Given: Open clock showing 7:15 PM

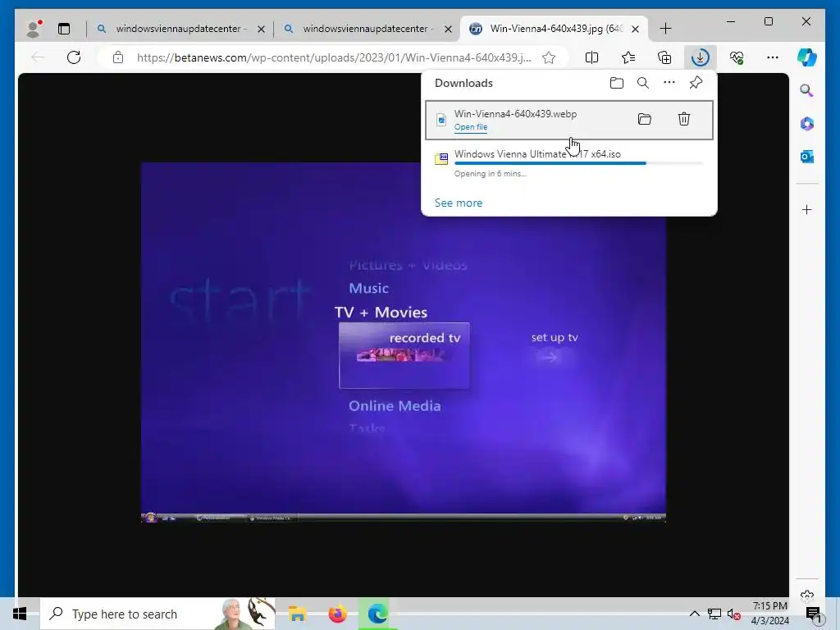Looking at the screenshot, I should pos(769,614).
